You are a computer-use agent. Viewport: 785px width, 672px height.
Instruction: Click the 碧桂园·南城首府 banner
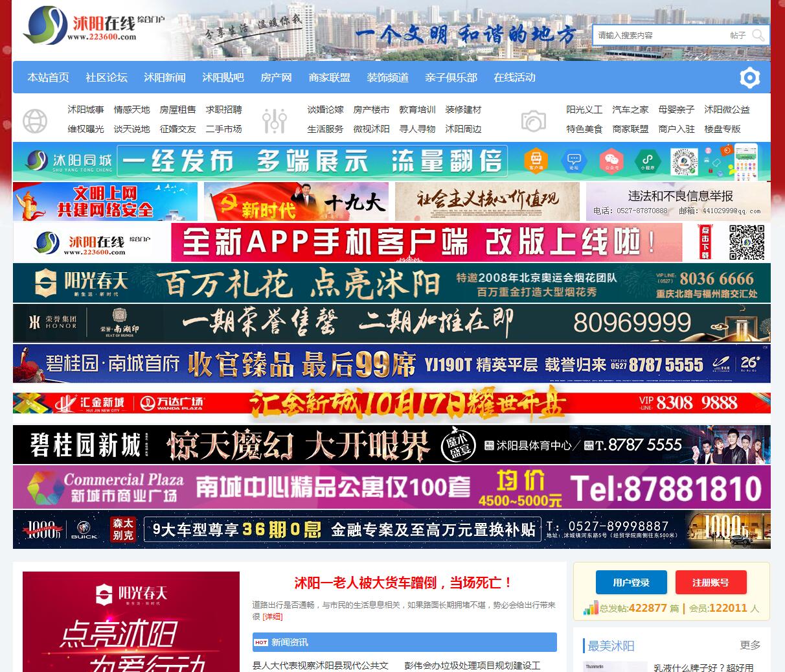(392, 364)
